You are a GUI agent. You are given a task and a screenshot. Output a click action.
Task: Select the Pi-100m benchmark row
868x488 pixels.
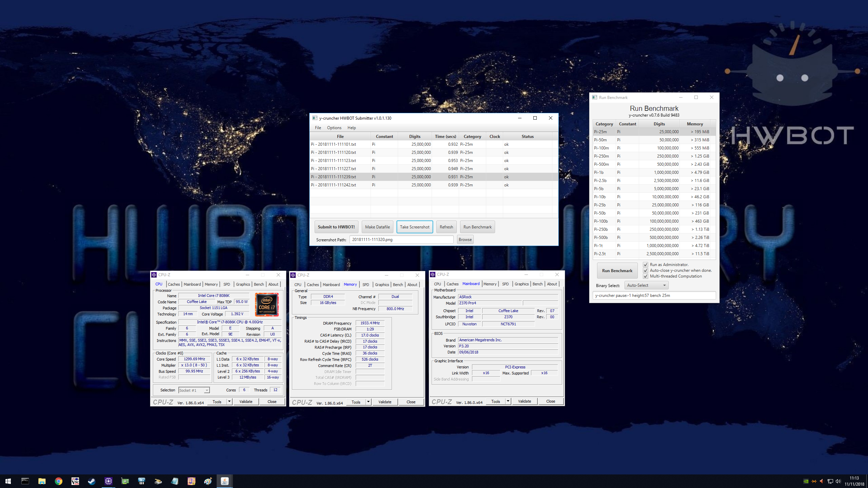(654, 148)
